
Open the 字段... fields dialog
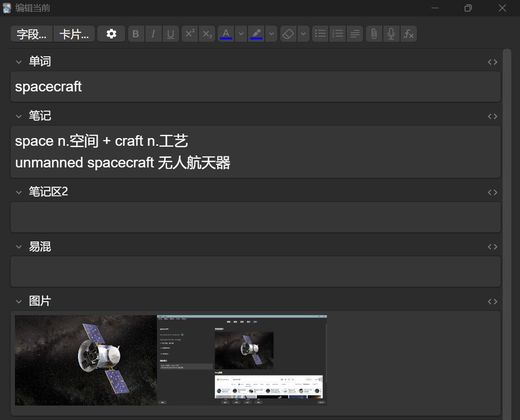point(32,34)
